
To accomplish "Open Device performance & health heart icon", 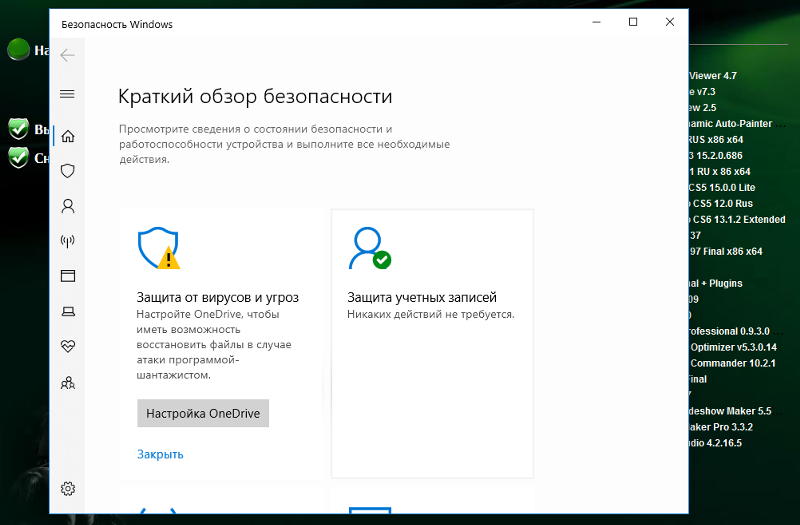I will (x=68, y=346).
